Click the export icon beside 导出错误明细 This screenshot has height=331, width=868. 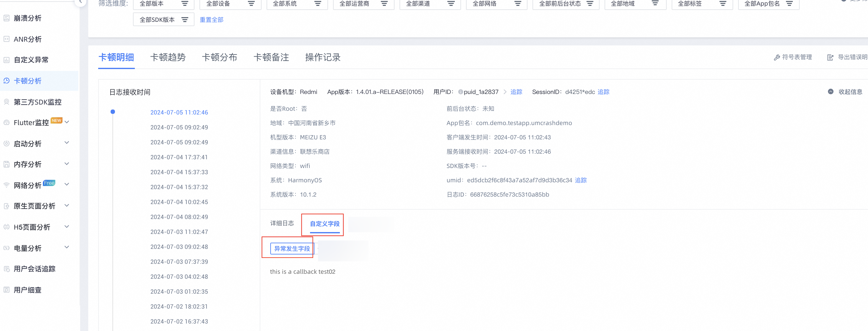(830, 58)
